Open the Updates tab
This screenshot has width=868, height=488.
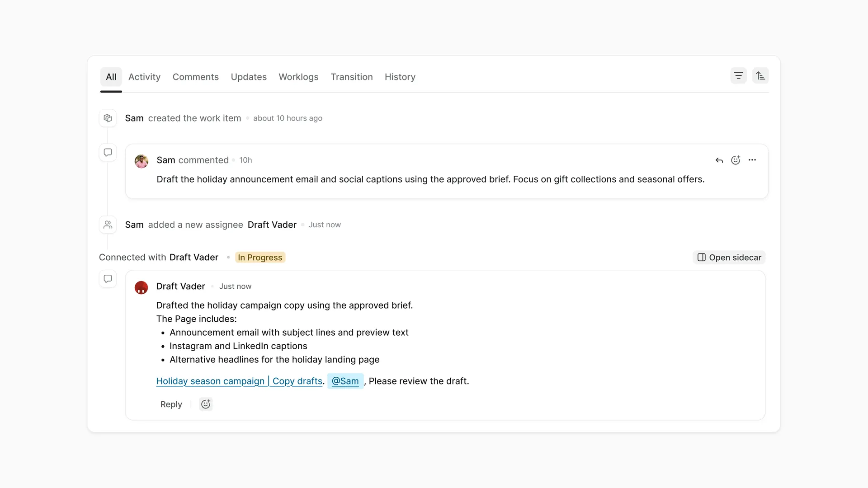point(249,77)
